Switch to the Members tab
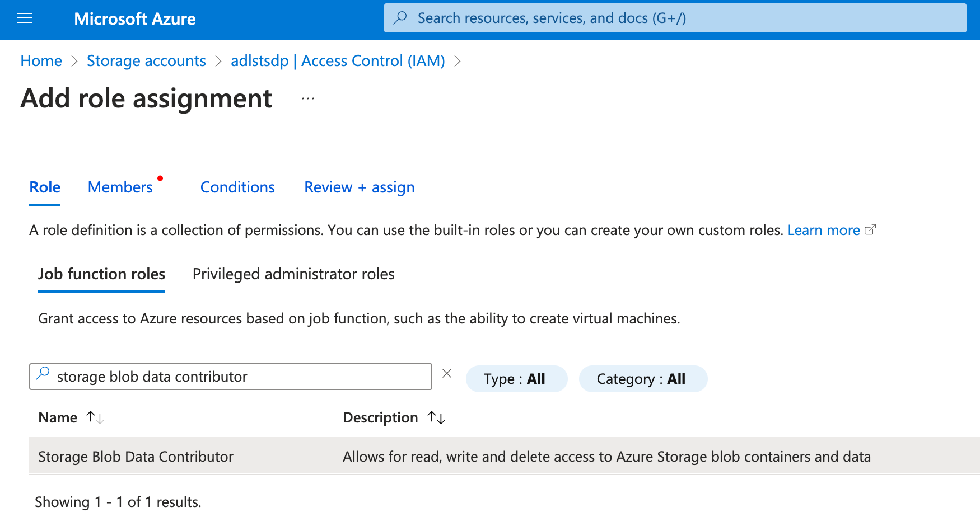 (x=120, y=187)
